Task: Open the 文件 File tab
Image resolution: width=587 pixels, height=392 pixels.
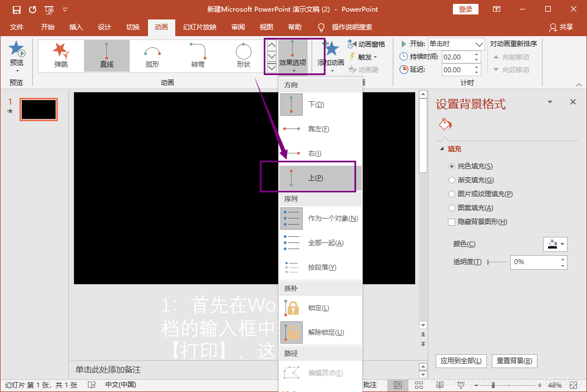Action: pyautogui.click(x=17, y=27)
